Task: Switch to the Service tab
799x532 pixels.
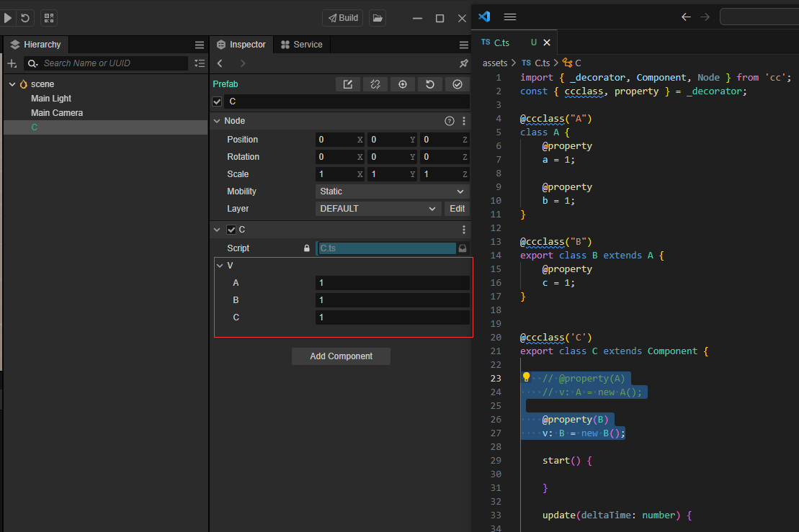Action: pyautogui.click(x=301, y=44)
